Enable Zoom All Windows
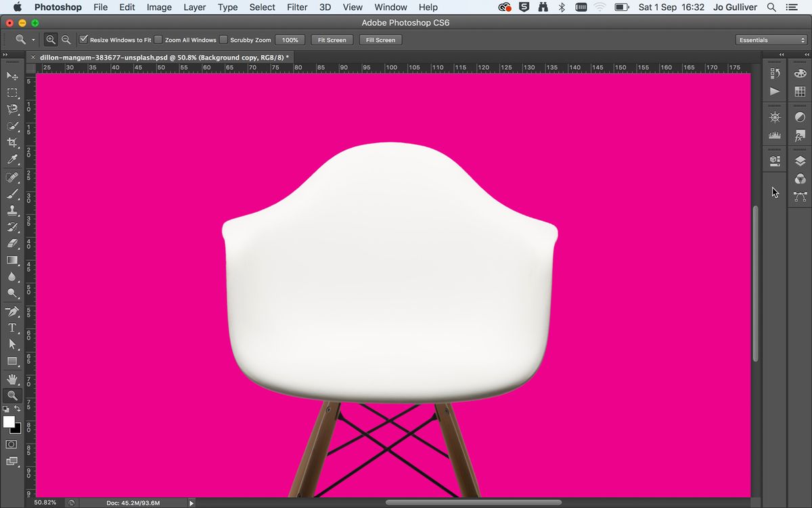This screenshot has height=508, width=812. coord(158,39)
